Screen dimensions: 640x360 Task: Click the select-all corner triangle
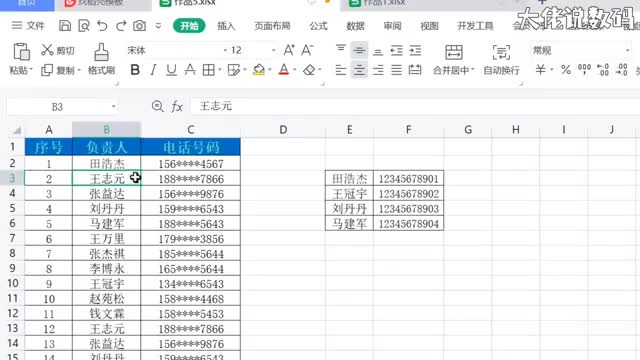pyautogui.click(x=17, y=130)
